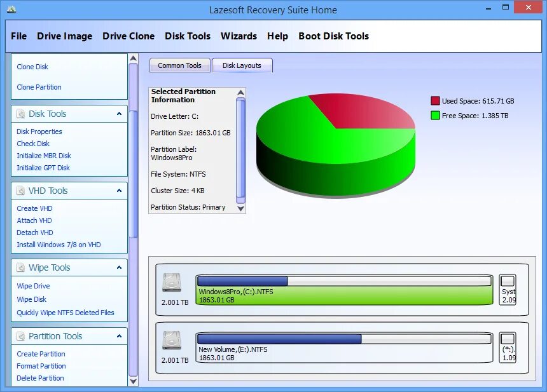Open the Disk Tools menu
The image size is (547, 392).
point(188,36)
